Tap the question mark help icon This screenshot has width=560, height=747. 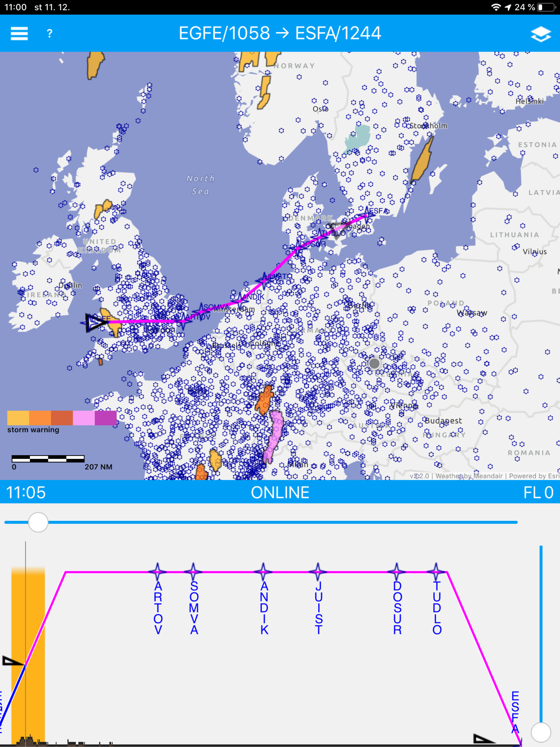tap(50, 33)
